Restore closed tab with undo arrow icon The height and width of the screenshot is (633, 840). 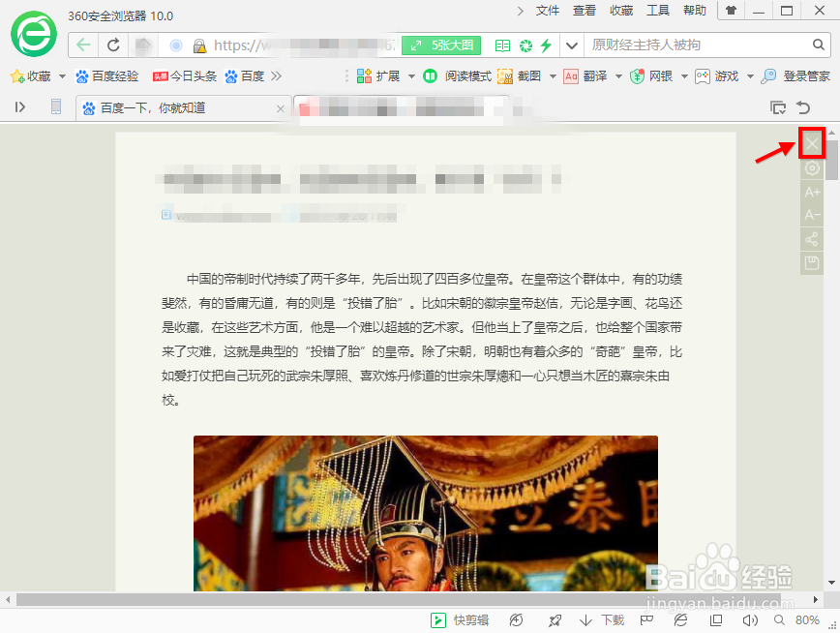pyautogui.click(x=803, y=107)
